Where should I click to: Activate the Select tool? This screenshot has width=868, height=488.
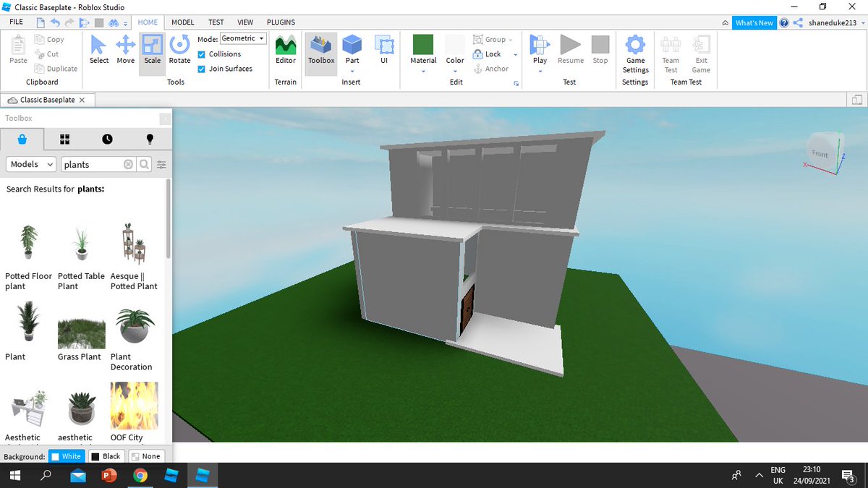pyautogui.click(x=98, y=49)
